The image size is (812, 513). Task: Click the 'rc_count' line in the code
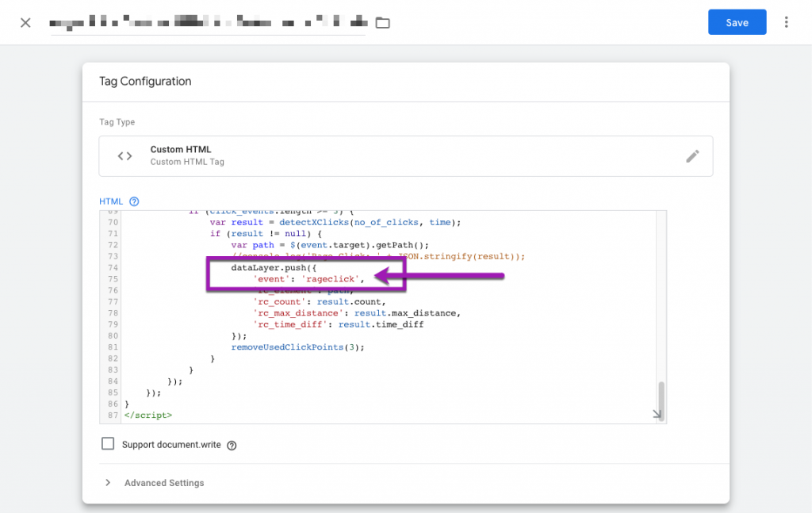tap(320, 302)
